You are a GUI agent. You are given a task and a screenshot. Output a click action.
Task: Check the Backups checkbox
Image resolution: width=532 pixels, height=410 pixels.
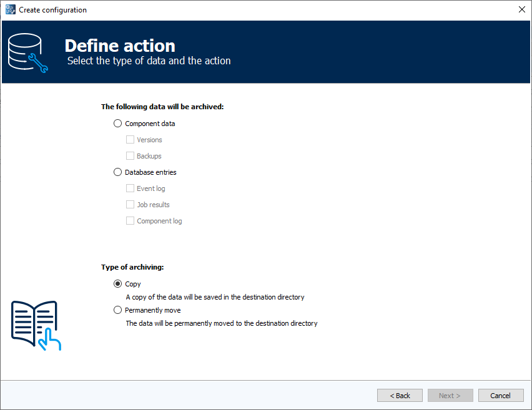[x=130, y=155]
